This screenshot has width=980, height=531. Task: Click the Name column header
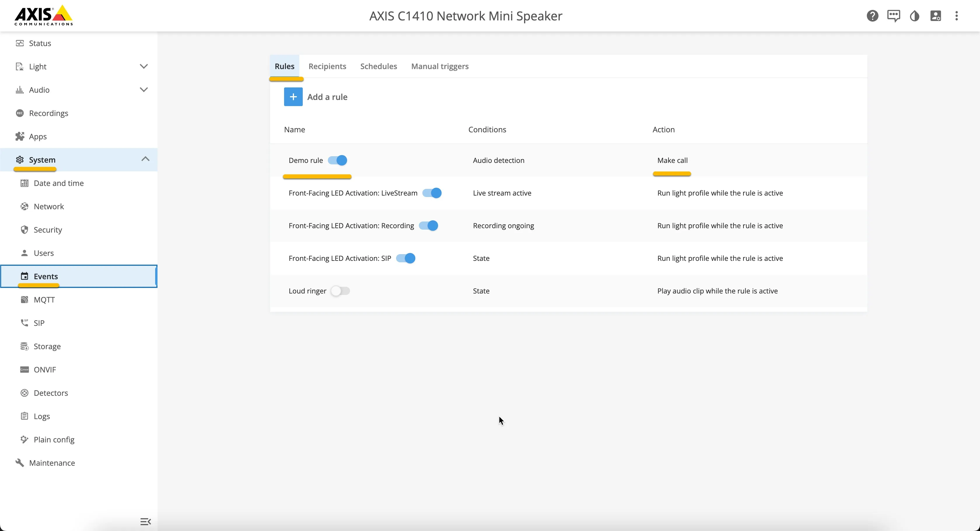pos(295,130)
